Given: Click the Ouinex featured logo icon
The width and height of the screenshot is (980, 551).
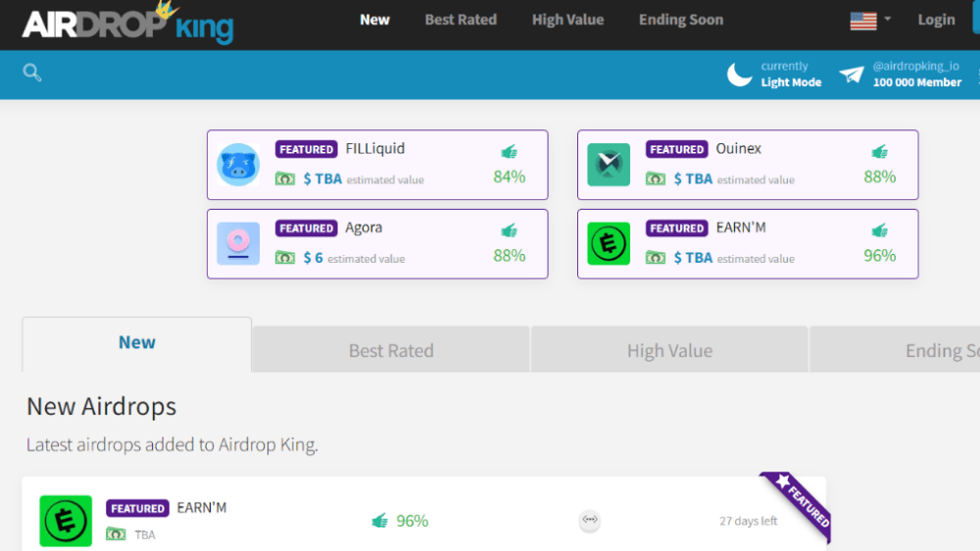Looking at the screenshot, I should 609,165.
